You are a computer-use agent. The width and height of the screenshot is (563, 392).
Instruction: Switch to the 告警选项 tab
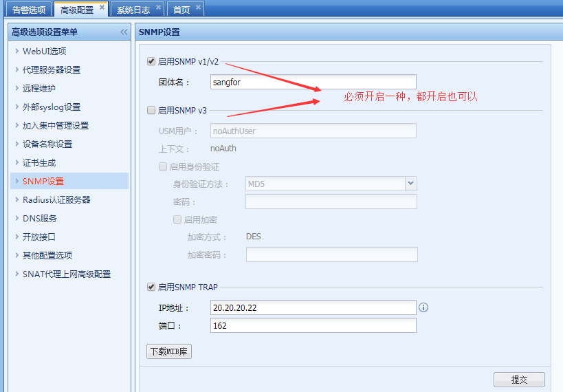point(29,10)
